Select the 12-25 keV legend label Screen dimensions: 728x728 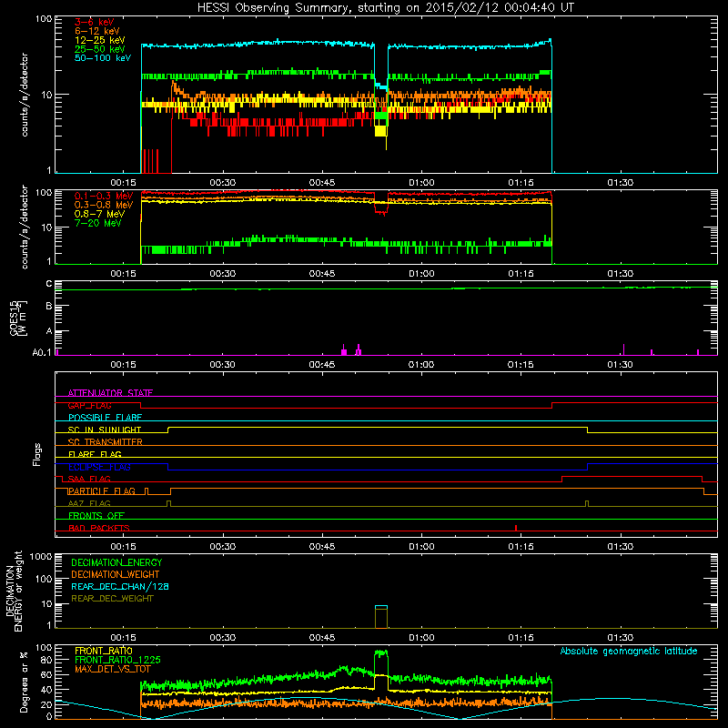(x=99, y=40)
